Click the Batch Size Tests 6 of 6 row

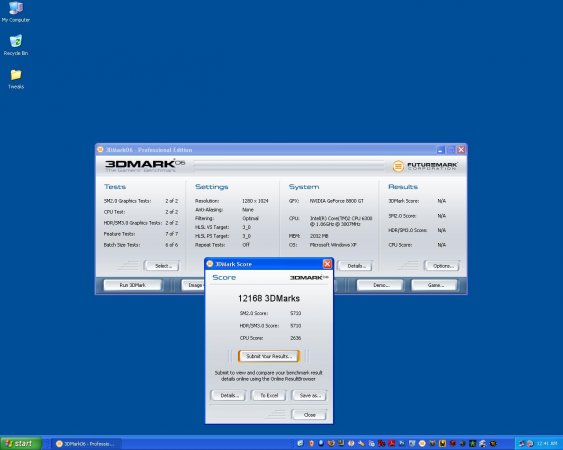tap(141, 245)
